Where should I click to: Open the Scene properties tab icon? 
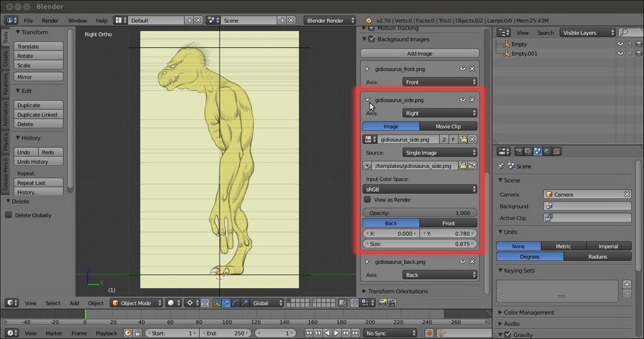538,152
